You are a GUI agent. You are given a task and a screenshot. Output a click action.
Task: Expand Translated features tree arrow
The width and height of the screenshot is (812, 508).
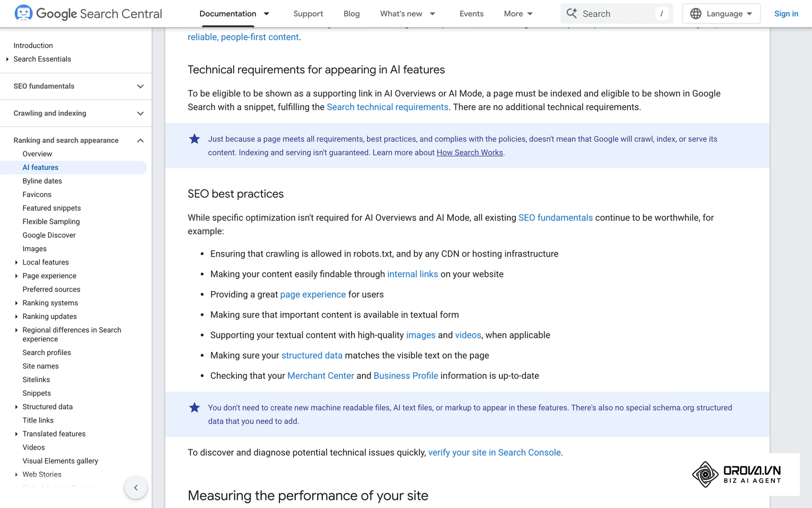click(x=16, y=434)
